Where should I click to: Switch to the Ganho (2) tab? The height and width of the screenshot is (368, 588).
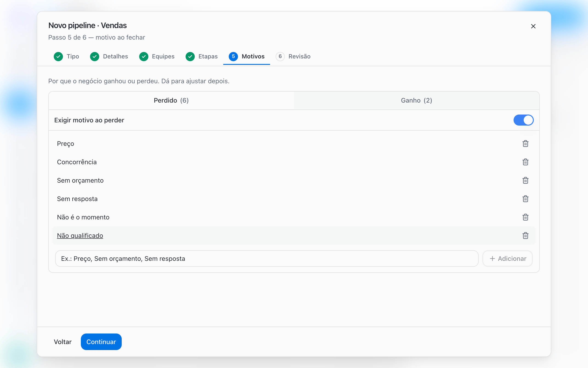coord(416,101)
